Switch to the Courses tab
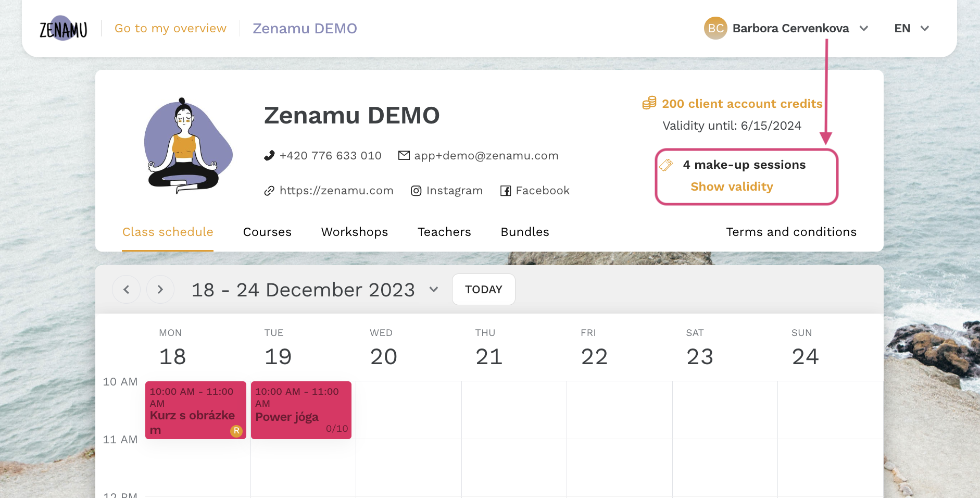 [x=267, y=232]
